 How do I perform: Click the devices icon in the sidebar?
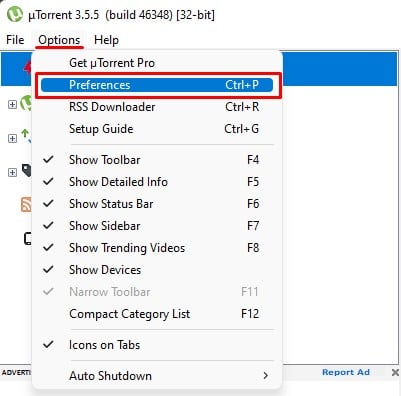[28, 239]
